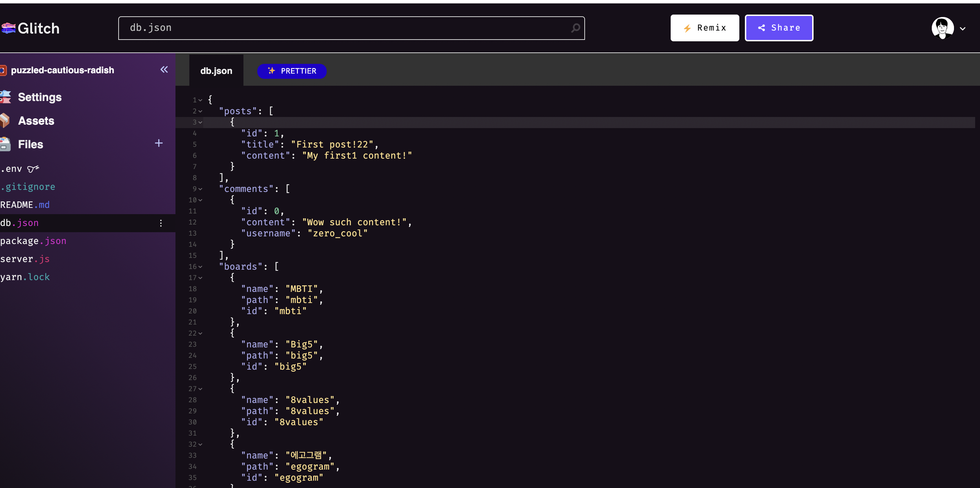Click the PRETTIER format button

(292, 71)
